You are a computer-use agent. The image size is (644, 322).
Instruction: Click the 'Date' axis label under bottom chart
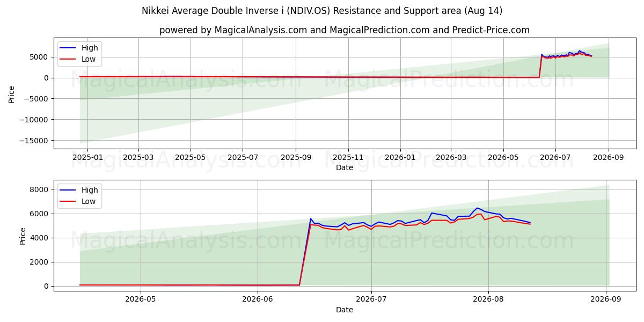[345, 310]
